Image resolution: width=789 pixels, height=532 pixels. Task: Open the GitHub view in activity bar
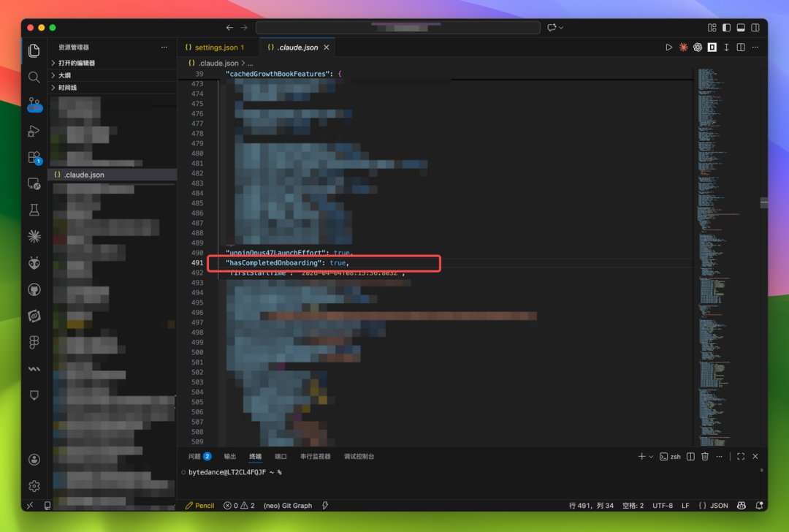pos(34,289)
